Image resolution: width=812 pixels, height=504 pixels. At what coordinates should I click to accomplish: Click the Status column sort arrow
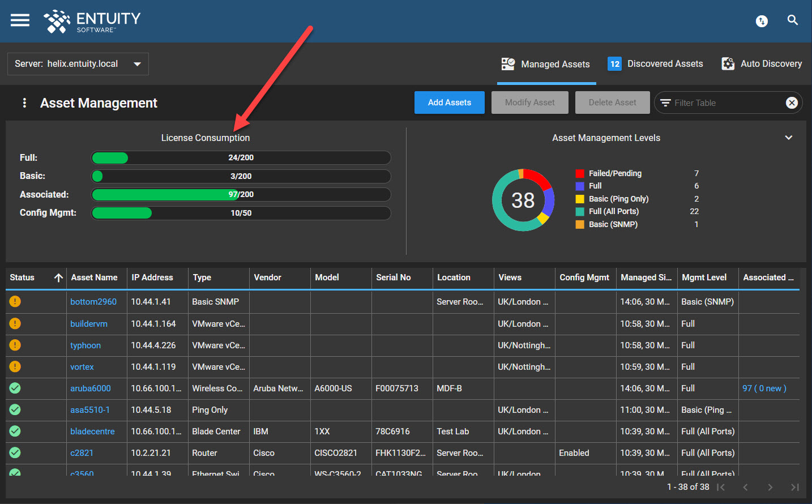coord(58,277)
